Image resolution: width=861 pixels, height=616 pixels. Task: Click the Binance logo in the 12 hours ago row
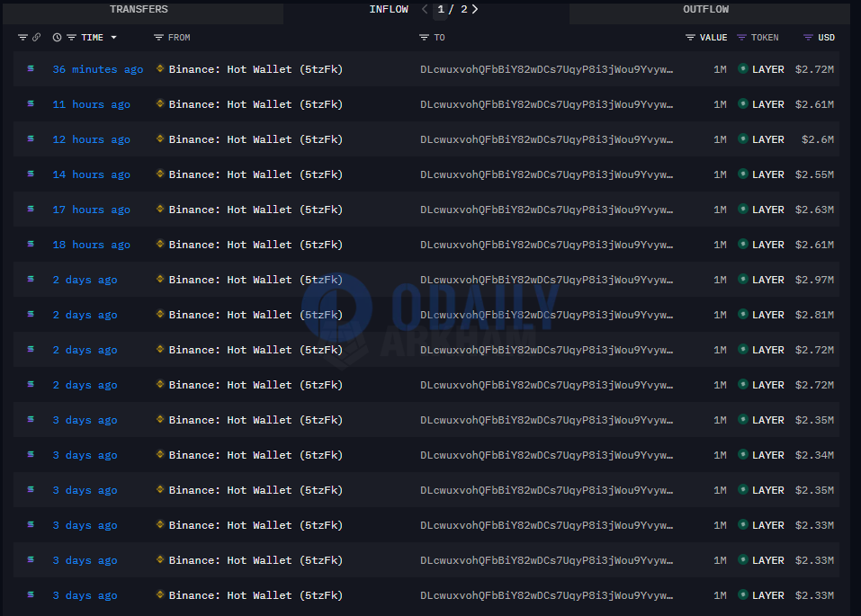160,138
